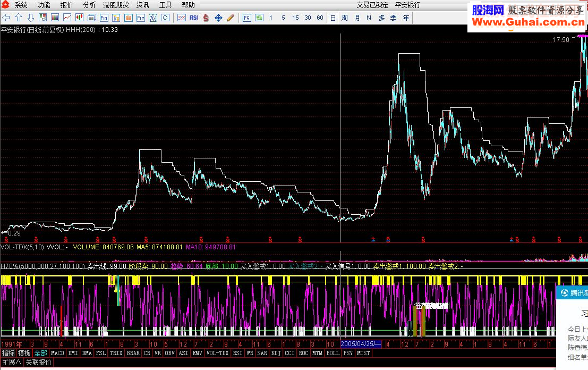
Task: Click the red application logo icon
Action: point(5,4)
